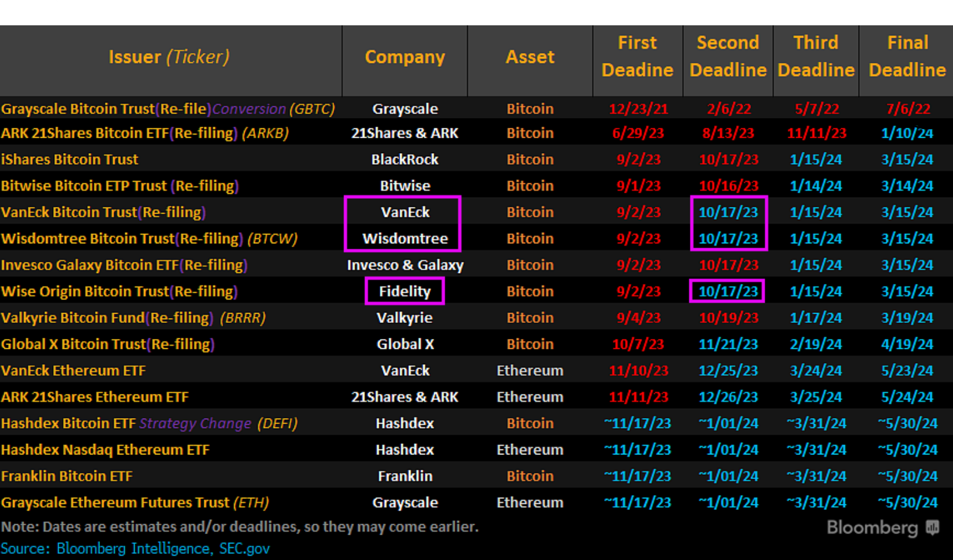Click '10/17/23' second deadline in the Fidelity row
This screenshot has width=953, height=560.
click(728, 291)
